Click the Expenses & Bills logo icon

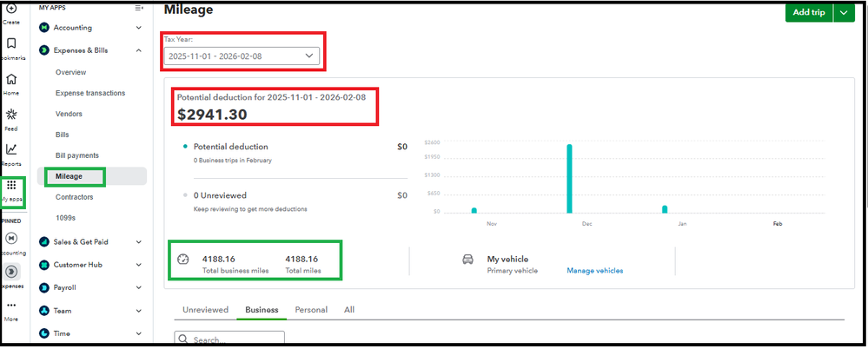point(43,50)
